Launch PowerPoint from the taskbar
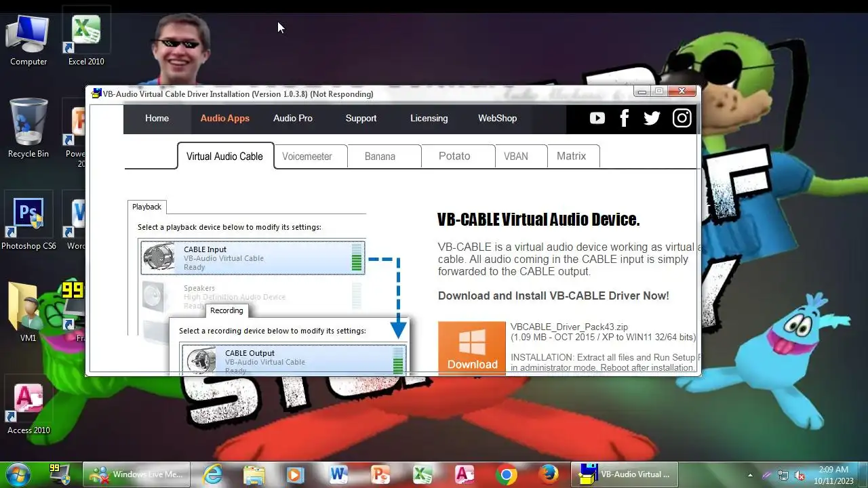The height and width of the screenshot is (488, 868). tap(380, 474)
